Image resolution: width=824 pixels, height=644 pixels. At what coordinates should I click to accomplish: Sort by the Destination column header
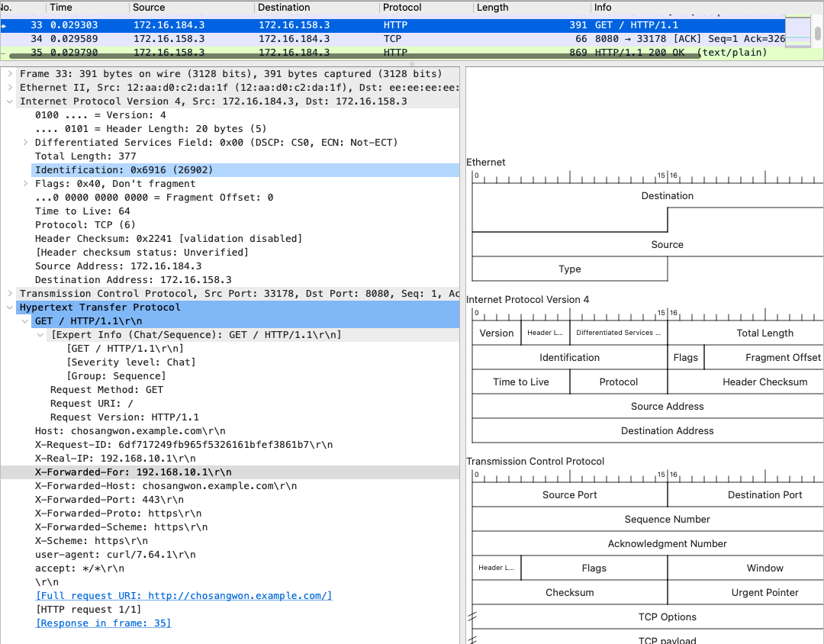pos(317,8)
